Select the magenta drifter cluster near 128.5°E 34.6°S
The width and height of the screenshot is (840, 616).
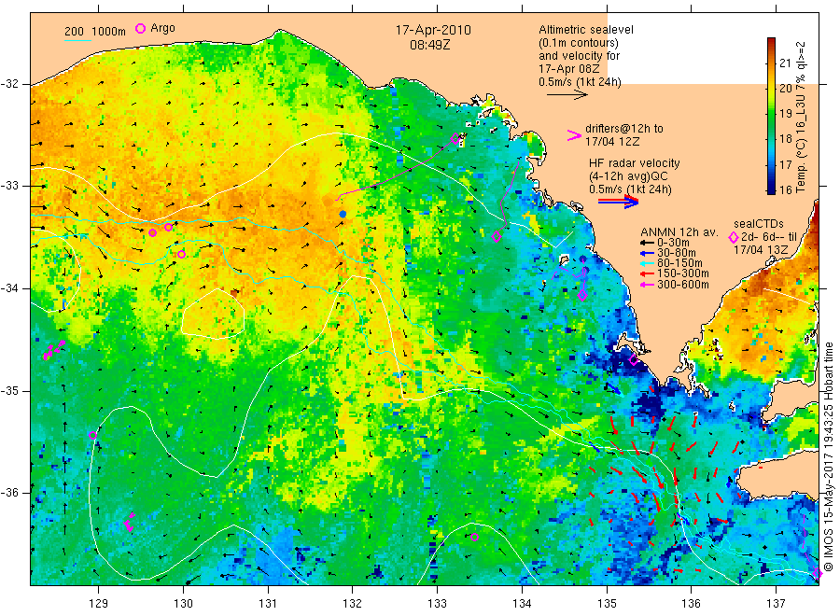54,350
